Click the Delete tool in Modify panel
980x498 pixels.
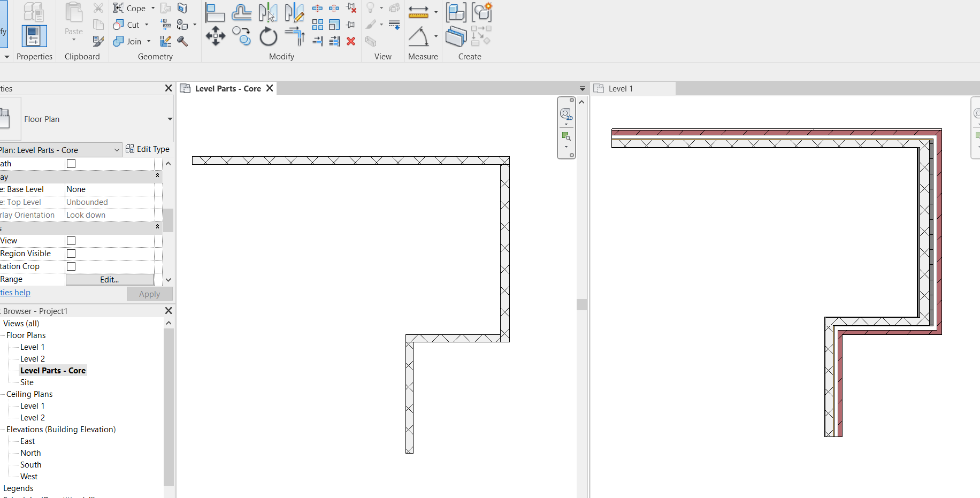(351, 41)
